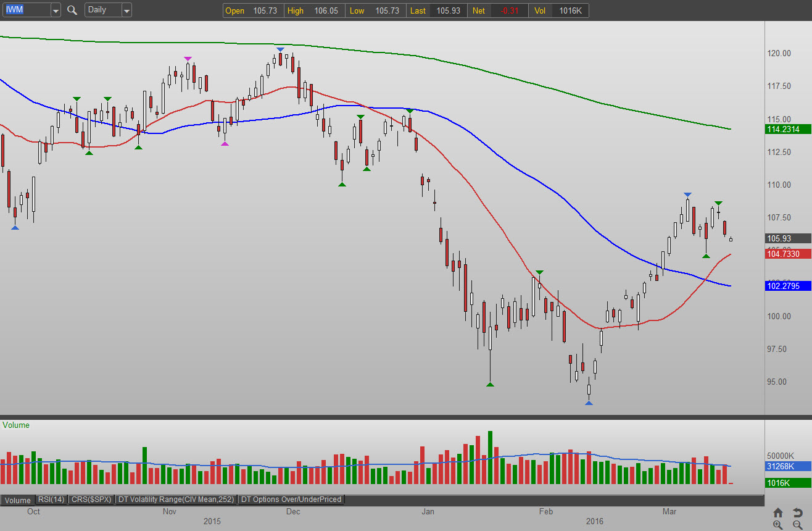Show the DT Volatility Range tab
Viewport: 812px width, 531px height.
(x=176, y=500)
